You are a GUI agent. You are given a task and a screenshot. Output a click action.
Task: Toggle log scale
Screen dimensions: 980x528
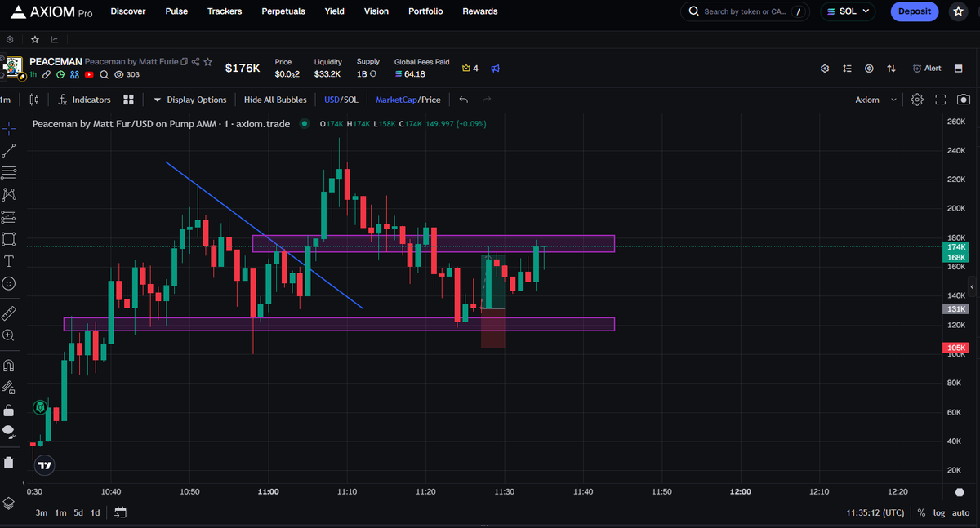coord(938,512)
